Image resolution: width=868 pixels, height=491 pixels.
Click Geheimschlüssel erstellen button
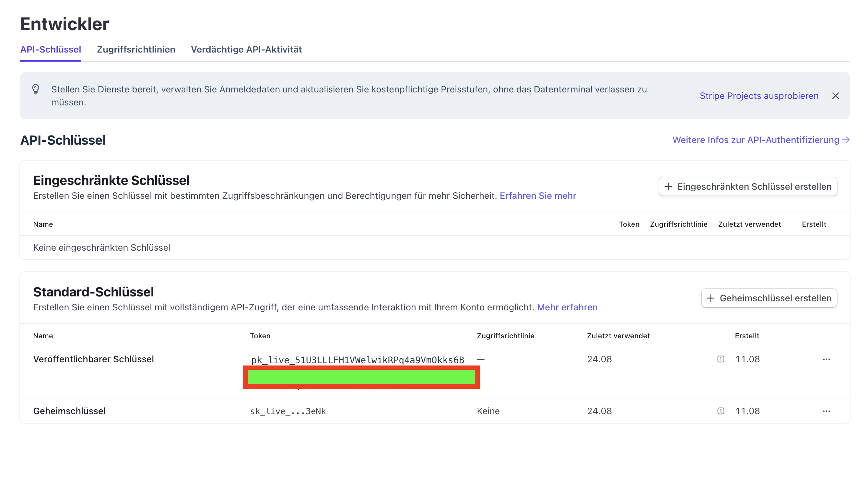pyautogui.click(x=769, y=298)
